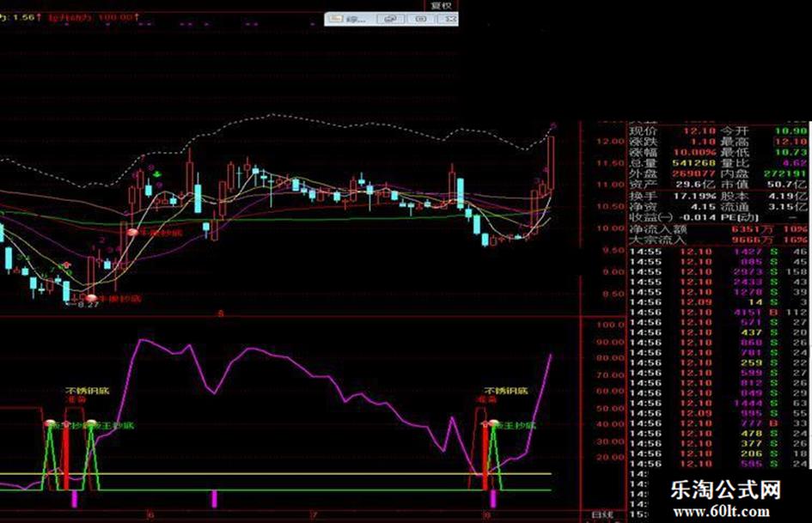Click the 量比 4.62 value
812x523 pixels.
pyautogui.click(x=795, y=163)
